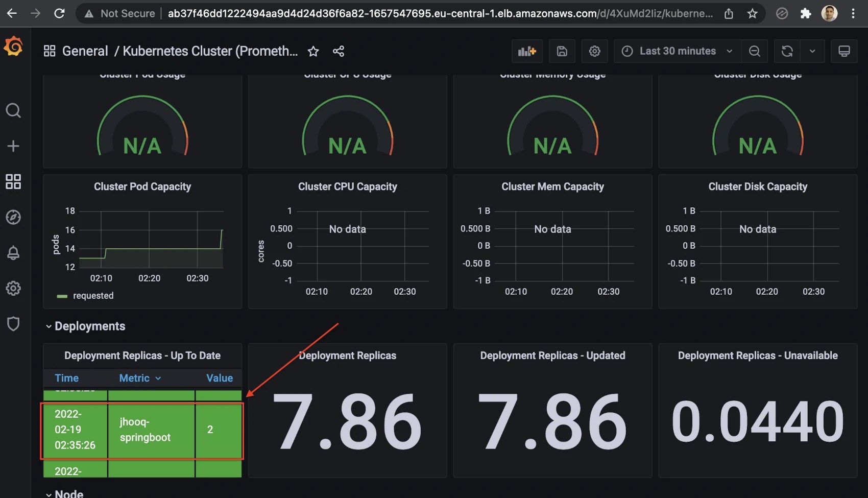Click the browser address bar
The width and height of the screenshot is (868, 498).
click(x=408, y=13)
